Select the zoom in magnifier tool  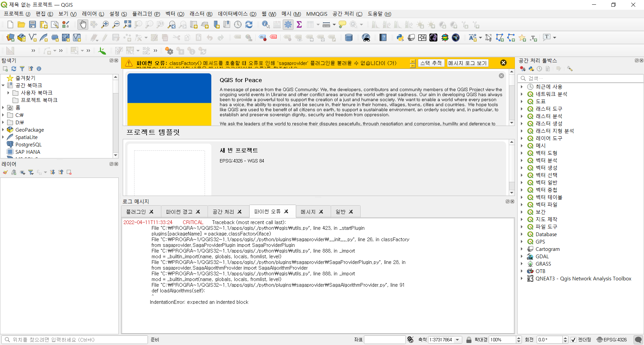click(x=105, y=24)
